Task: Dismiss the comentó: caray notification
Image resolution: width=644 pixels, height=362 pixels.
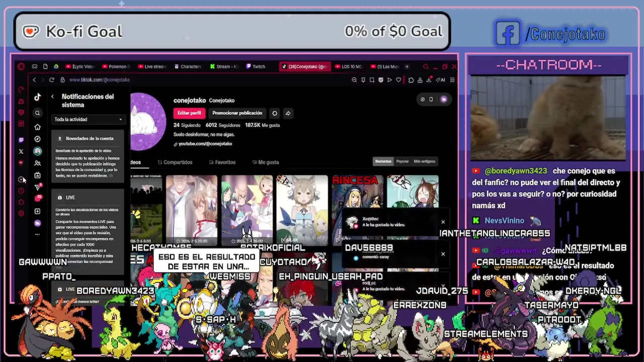Action: click(443, 254)
